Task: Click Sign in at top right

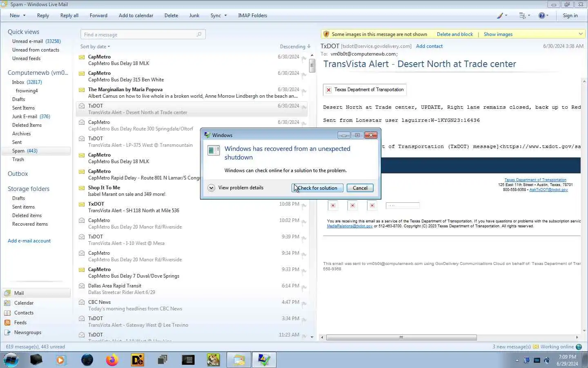Action: 570,16
